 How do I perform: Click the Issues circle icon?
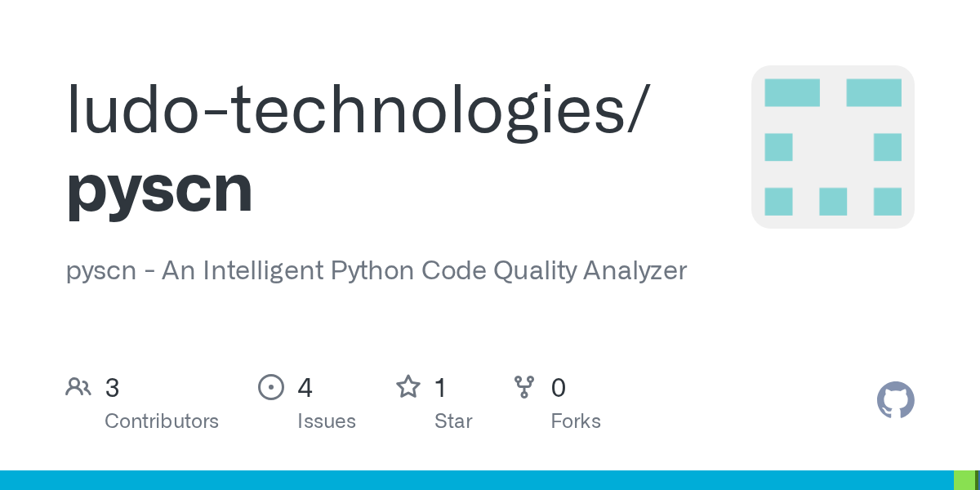coord(270,387)
